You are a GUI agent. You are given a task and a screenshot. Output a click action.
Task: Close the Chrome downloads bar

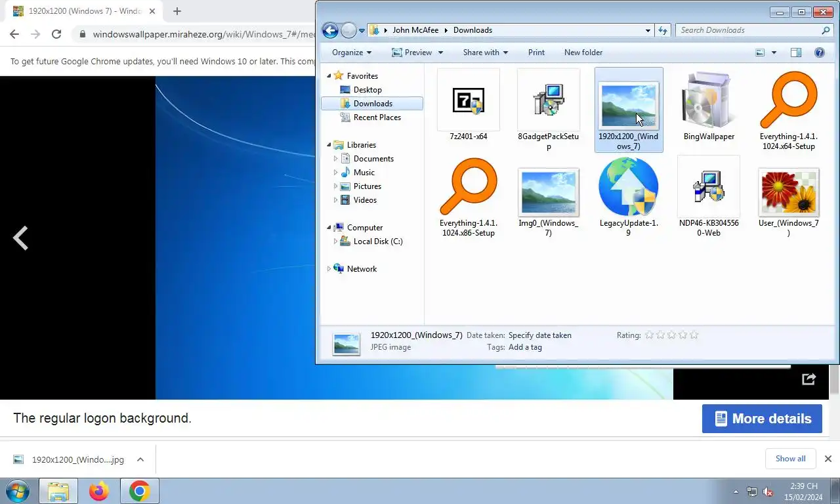click(828, 459)
